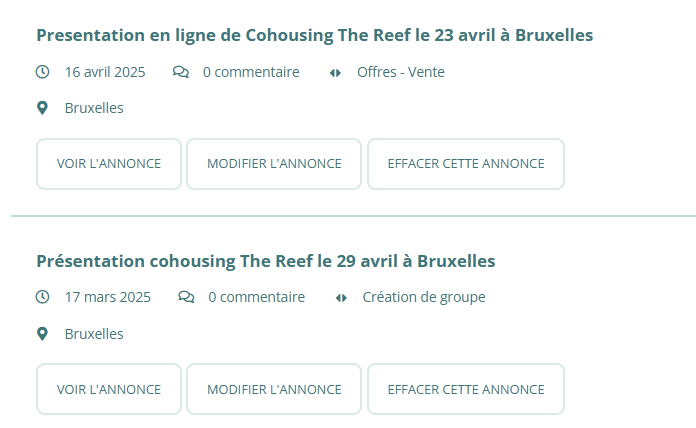Click the comments bubble icon in first listing
The image size is (696, 428).
click(181, 72)
